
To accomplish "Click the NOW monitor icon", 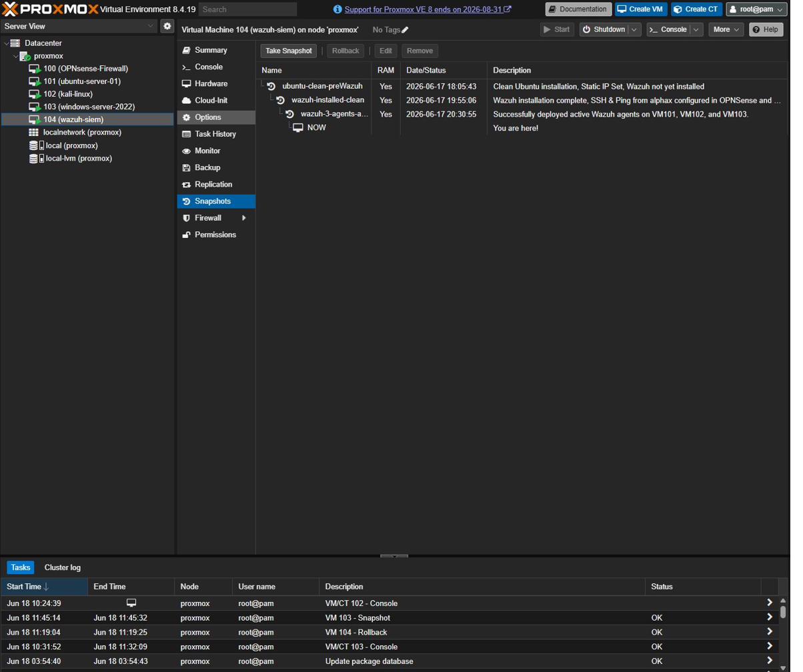I will 298,127.
